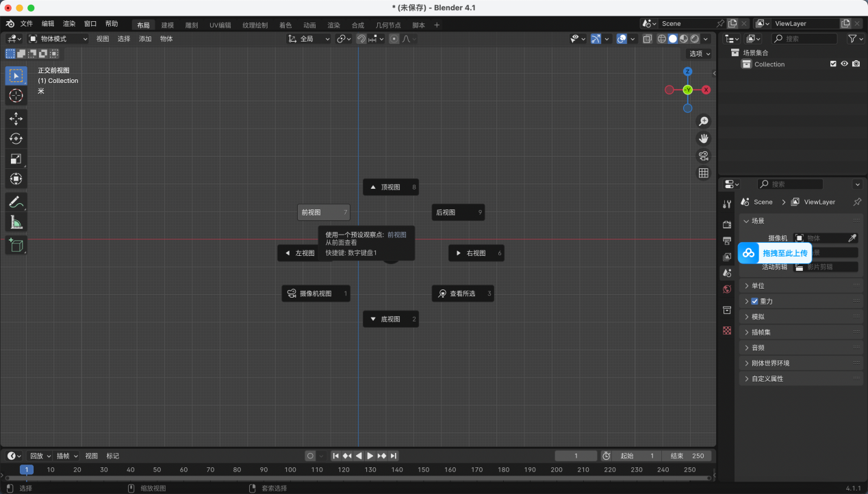Viewport: 868px width, 494px height.
Task: Expand the 音频 audio panel
Action: 801,348
